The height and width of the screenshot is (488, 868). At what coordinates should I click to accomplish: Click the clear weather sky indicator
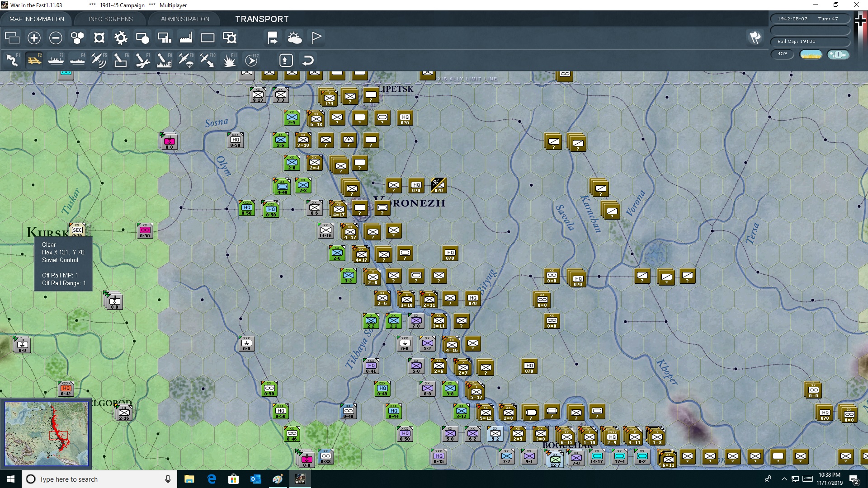pos(811,54)
